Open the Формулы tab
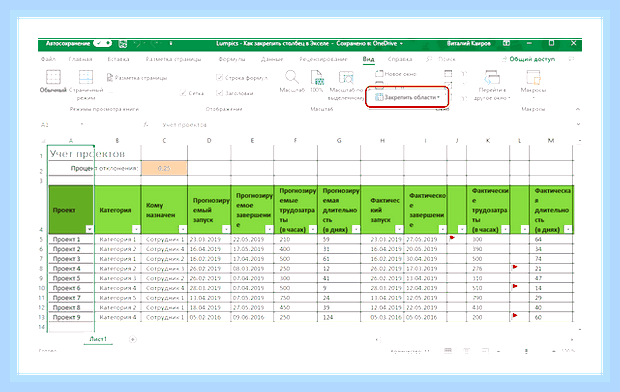620x392 pixels. point(232,59)
